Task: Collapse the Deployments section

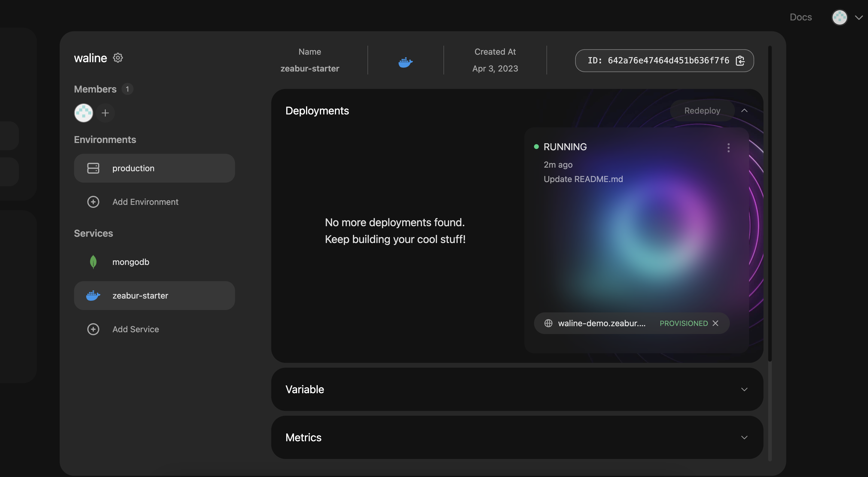Action: (x=744, y=111)
